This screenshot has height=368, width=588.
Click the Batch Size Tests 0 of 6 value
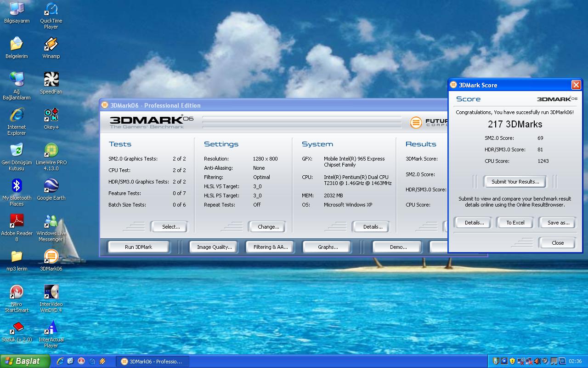pos(179,205)
